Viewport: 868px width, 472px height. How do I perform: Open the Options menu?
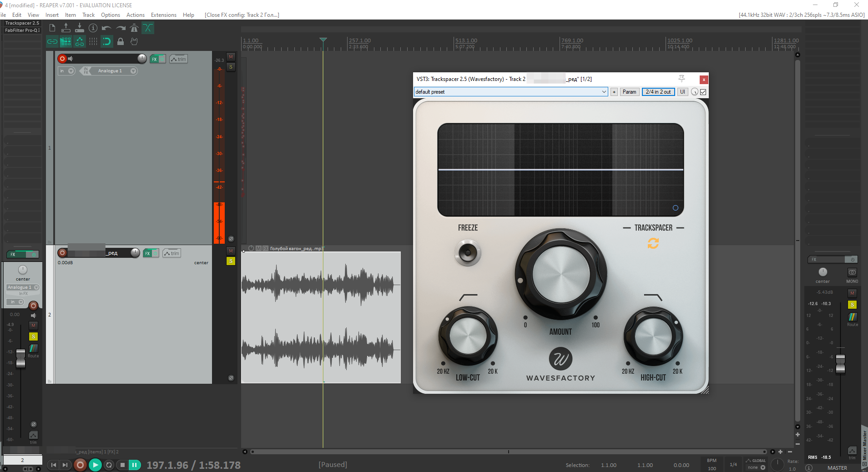pyautogui.click(x=111, y=15)
